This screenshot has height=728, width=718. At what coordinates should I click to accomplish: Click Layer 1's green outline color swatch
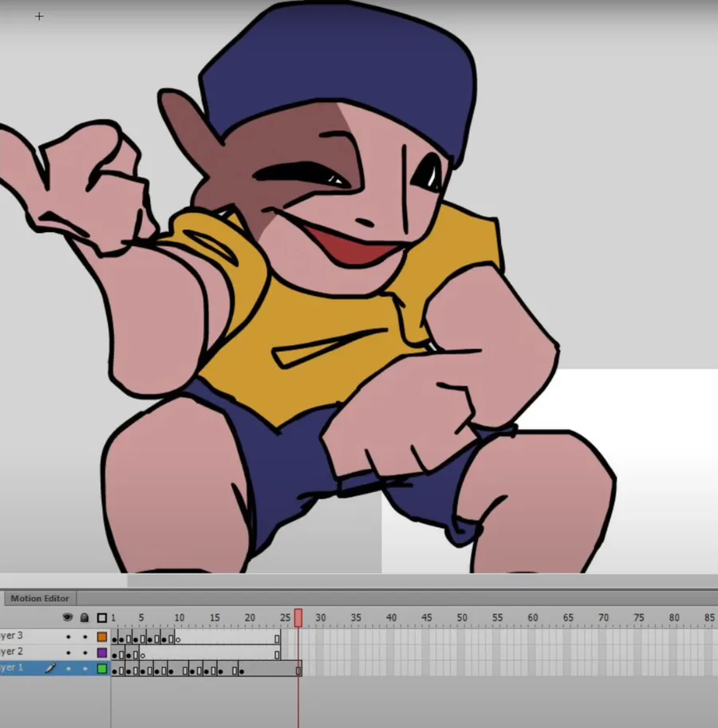click(101, 668)
